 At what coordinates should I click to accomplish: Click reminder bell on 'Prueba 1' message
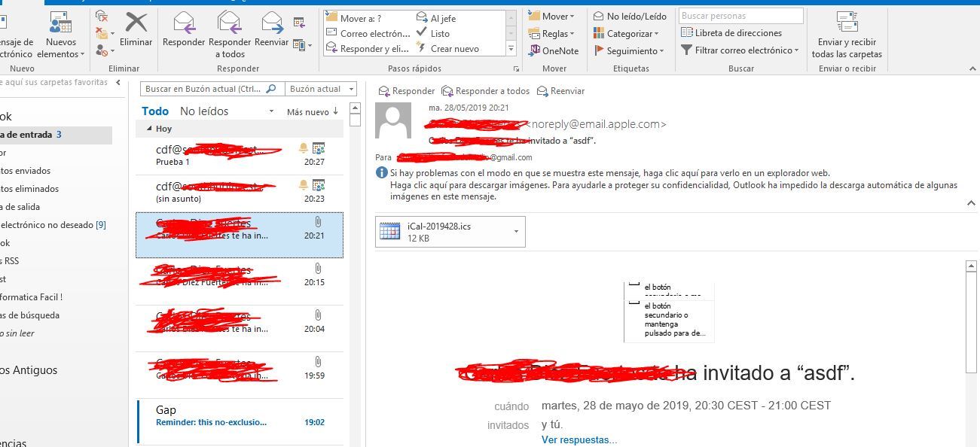coord(304,147)
